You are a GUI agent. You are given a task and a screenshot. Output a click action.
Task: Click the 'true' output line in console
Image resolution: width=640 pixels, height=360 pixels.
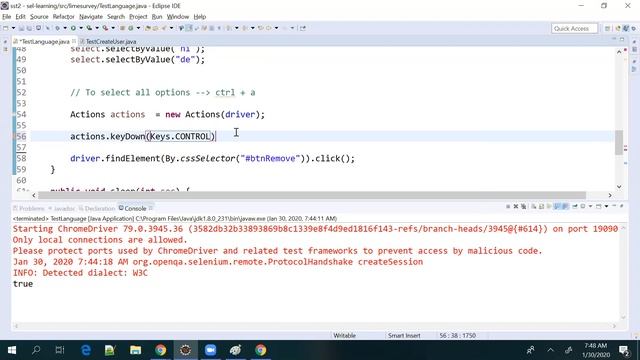23,284
